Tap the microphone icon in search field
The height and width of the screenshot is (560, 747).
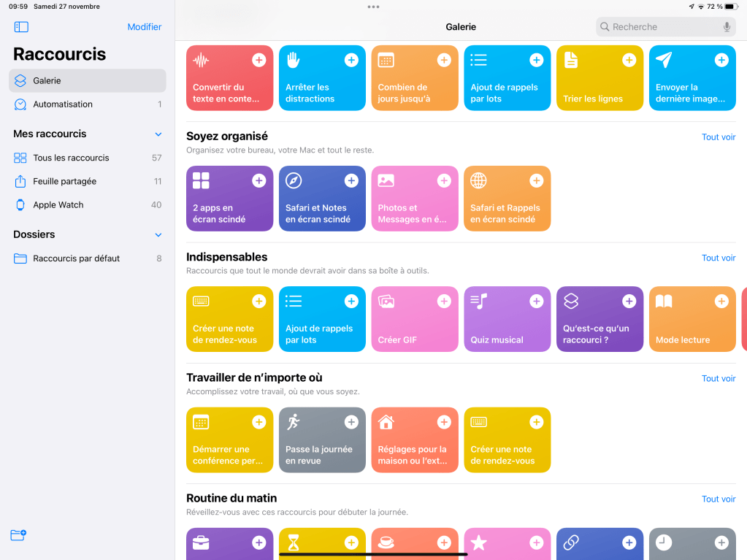(727, 27)
